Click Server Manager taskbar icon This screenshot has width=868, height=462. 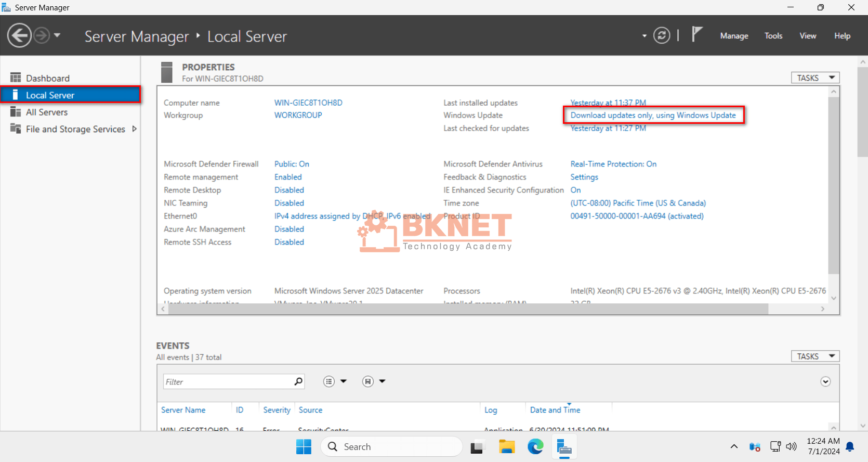point(564,447)
